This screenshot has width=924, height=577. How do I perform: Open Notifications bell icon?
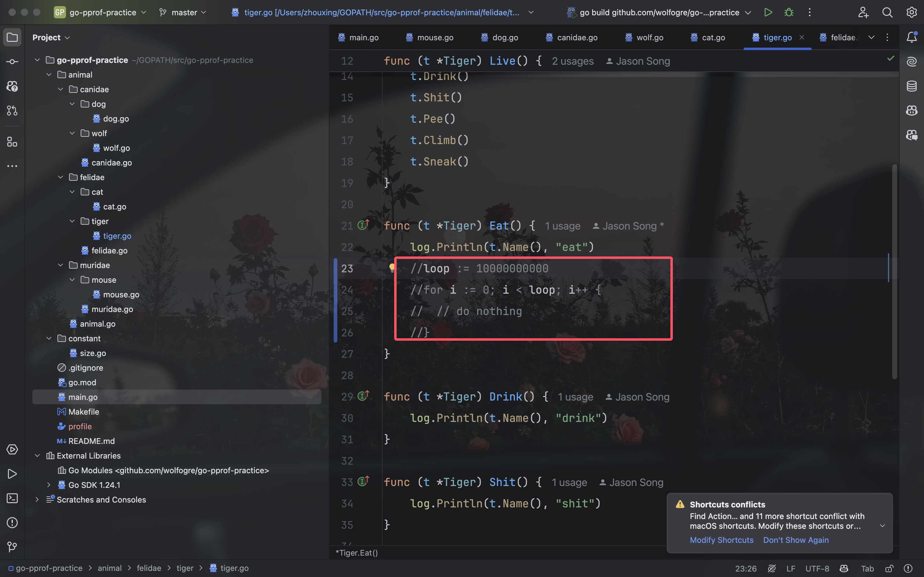[x=911, y=37]
